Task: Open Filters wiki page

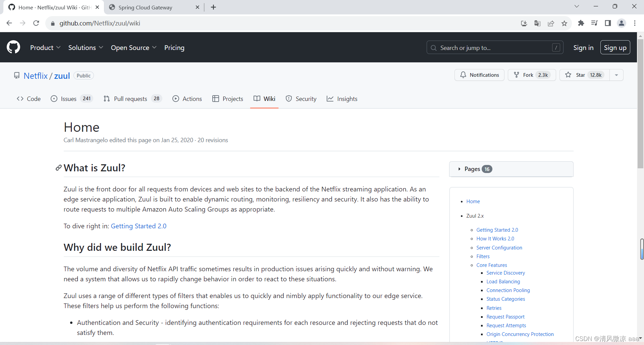Action: 483,256
